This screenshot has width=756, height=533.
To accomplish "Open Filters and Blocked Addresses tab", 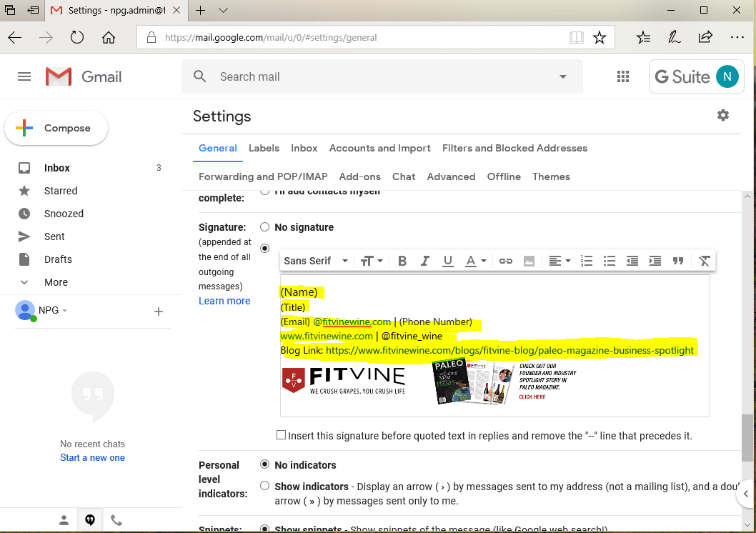I will coord(515,149).
